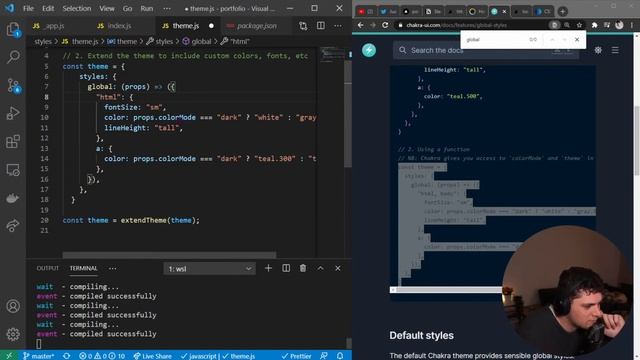Open the Manage gear in VS Code

pos(13,334)
